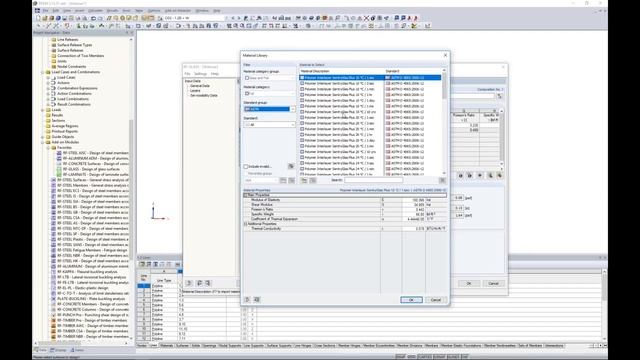The height and width of the screenshot is (360, 640).
Task: Open the Standard dropdown set to All
Action: pos(269,124)
